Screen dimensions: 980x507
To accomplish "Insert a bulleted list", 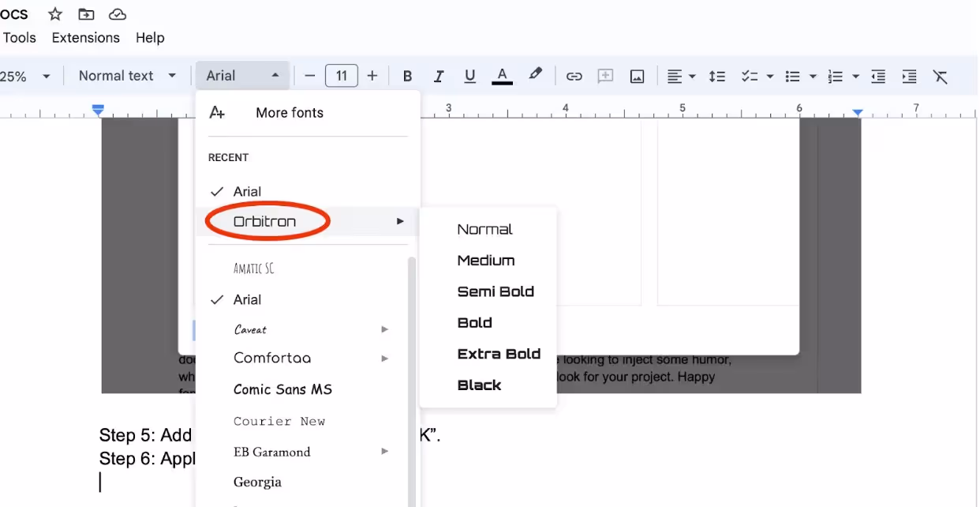I will tap(792, 76).
